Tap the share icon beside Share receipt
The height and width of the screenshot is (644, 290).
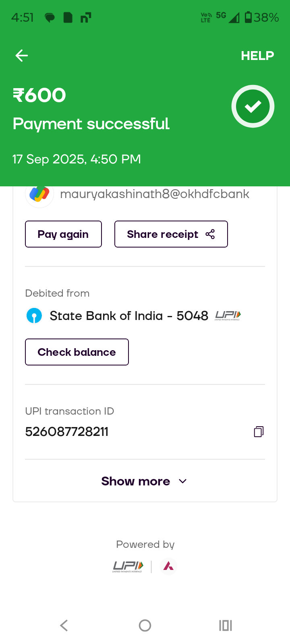tap(210, 234)
